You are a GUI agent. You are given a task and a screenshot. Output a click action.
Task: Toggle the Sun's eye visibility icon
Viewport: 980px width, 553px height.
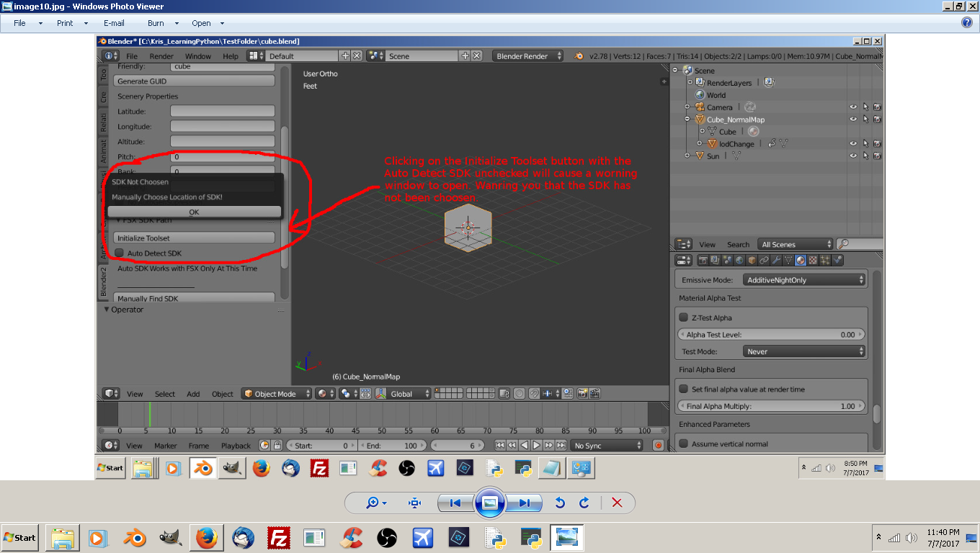[x=853, y=156]
